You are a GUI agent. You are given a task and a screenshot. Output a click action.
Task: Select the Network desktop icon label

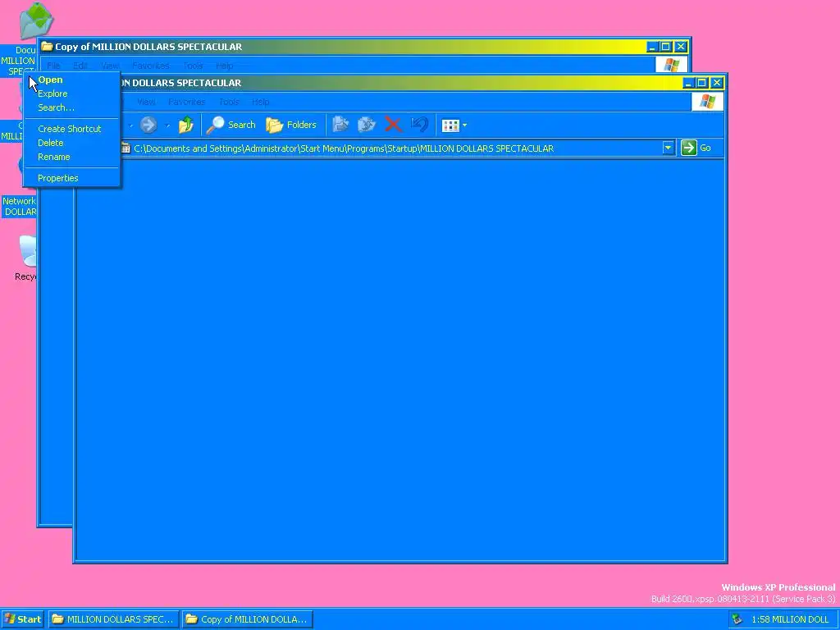coord(20,206)
